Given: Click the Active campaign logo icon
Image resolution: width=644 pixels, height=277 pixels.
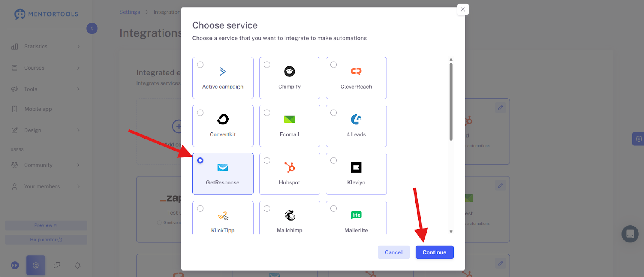Looking at the screenshot, I should (223, 72).
